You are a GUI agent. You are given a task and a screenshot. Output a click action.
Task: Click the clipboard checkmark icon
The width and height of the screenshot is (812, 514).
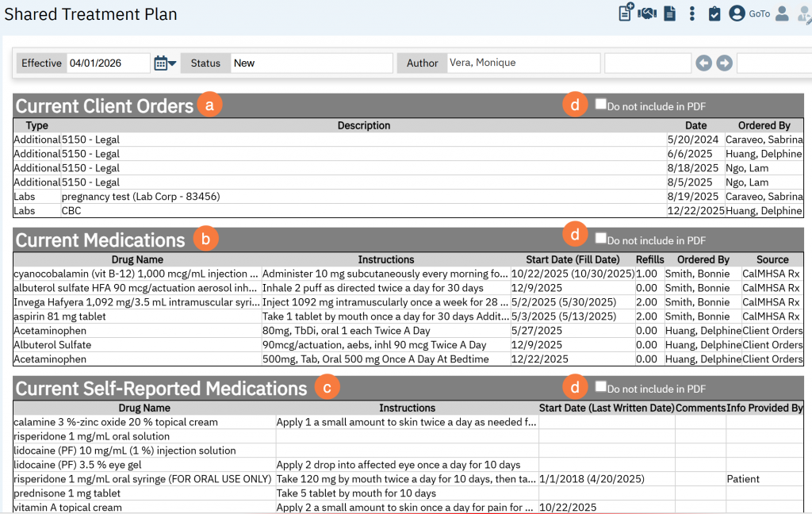click(714, 13)
